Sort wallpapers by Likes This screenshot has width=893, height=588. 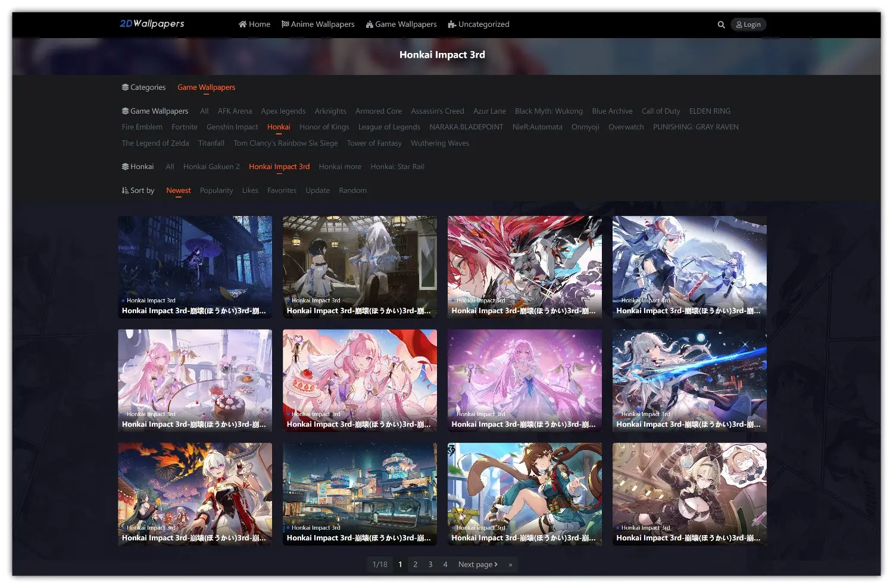(250, 190)
